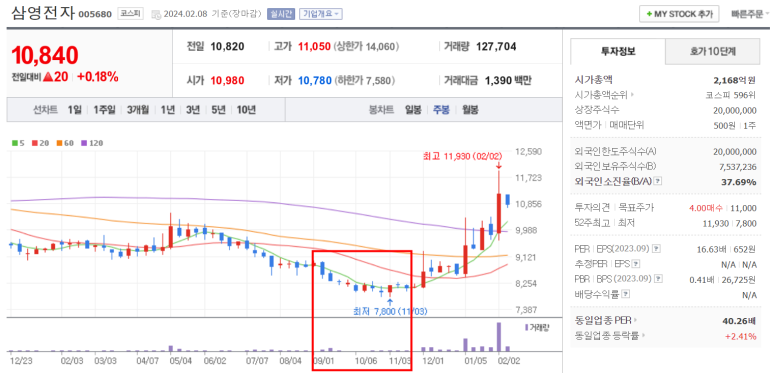This screenshot has width=773, height=373.
Task: Click the 코스피 market label
Action: pos(130,14)
